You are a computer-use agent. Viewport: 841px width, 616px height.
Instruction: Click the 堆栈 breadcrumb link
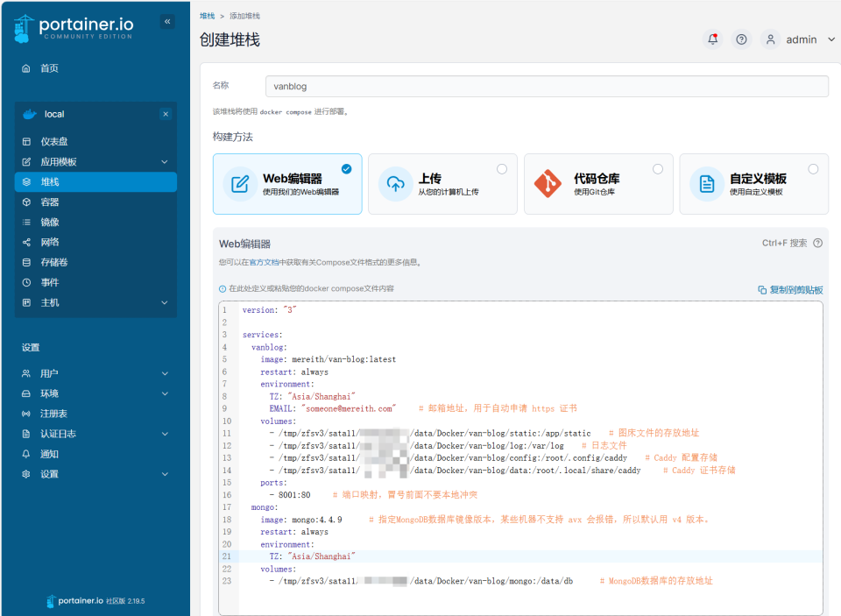point(207,16)
